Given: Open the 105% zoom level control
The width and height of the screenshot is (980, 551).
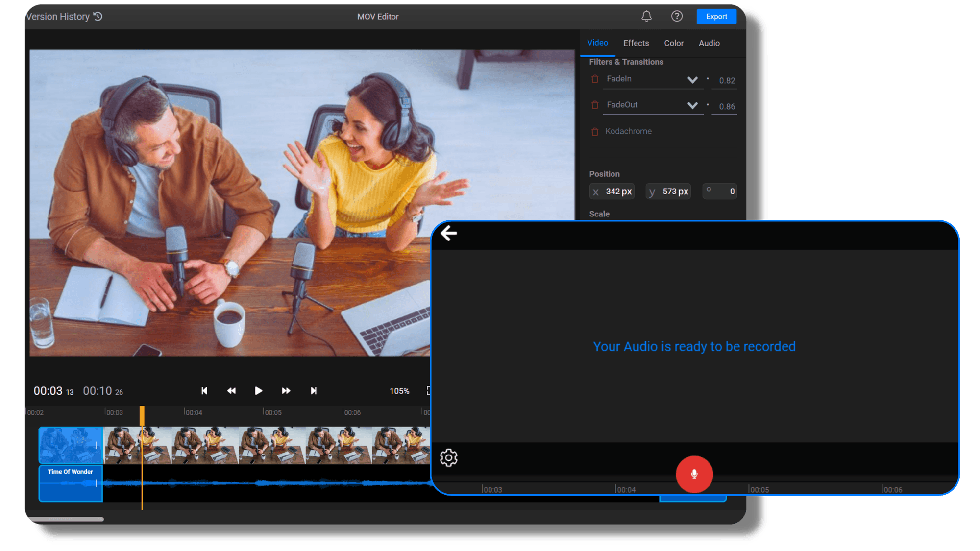Looking at the screenshot, I should point(399,391).
